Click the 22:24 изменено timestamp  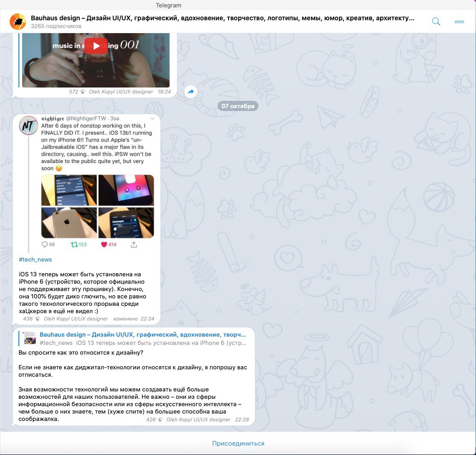134,319
